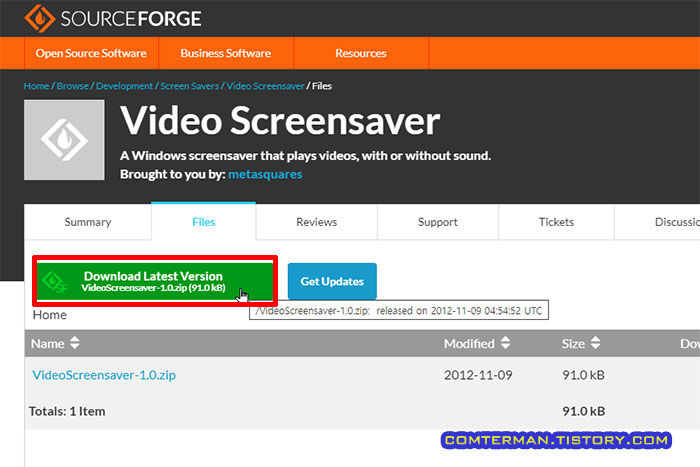Viewport: 700px width, 467px height.
Task: Go to the Support tab
Action: click(x=438, y=222)
